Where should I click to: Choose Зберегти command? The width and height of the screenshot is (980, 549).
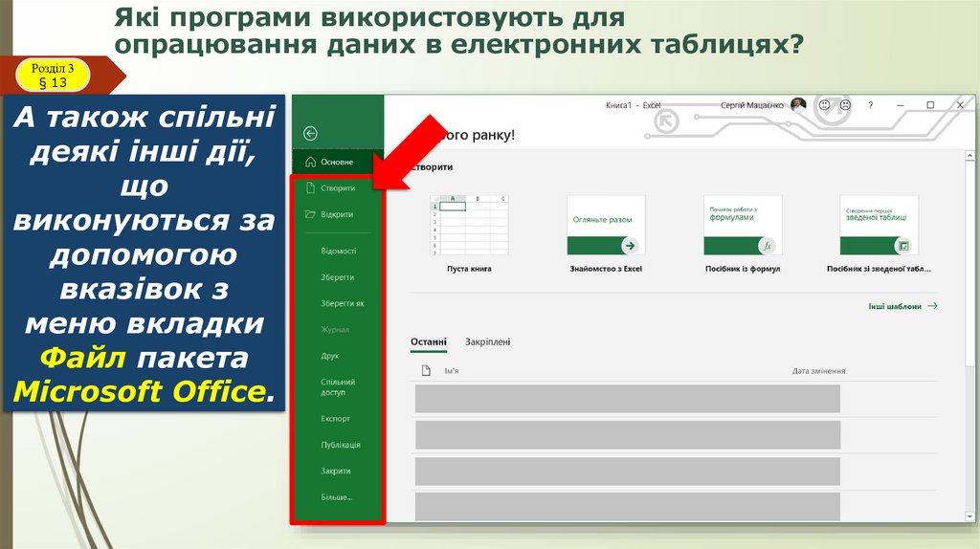pos(338,277)
